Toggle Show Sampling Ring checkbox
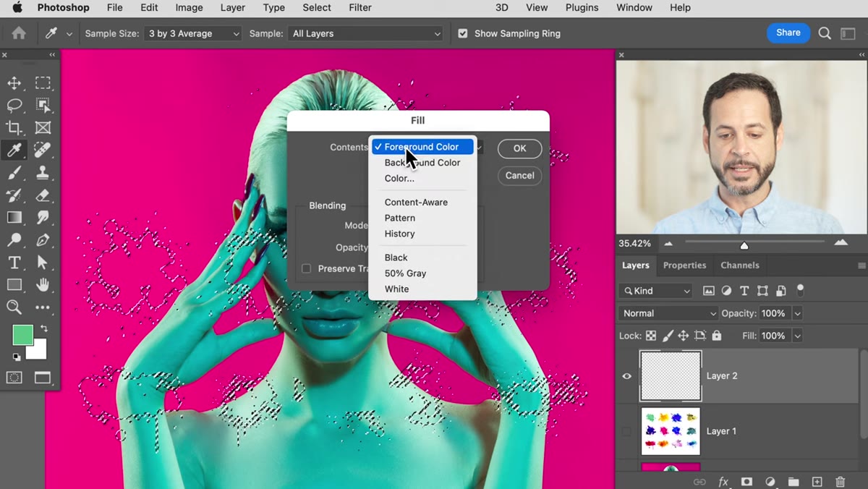 click(463, 33)
